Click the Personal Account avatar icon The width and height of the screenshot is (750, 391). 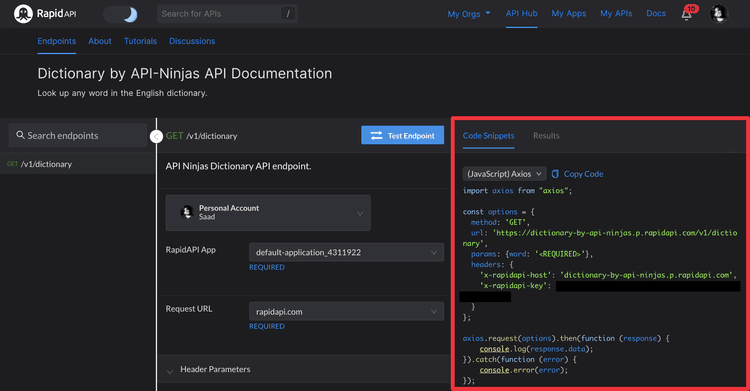click(x=187, y=212)
